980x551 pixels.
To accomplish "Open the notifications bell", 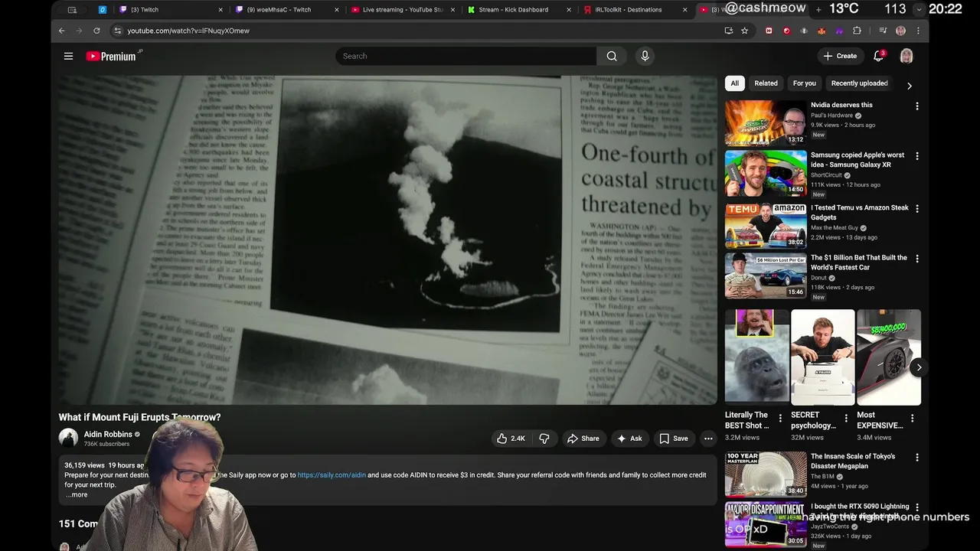I will (879, 56).
